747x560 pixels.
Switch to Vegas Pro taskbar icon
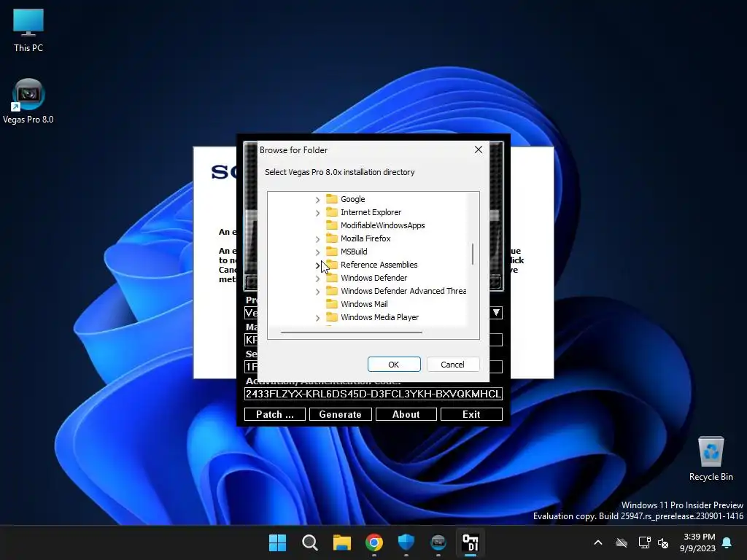tap(438, 542)
